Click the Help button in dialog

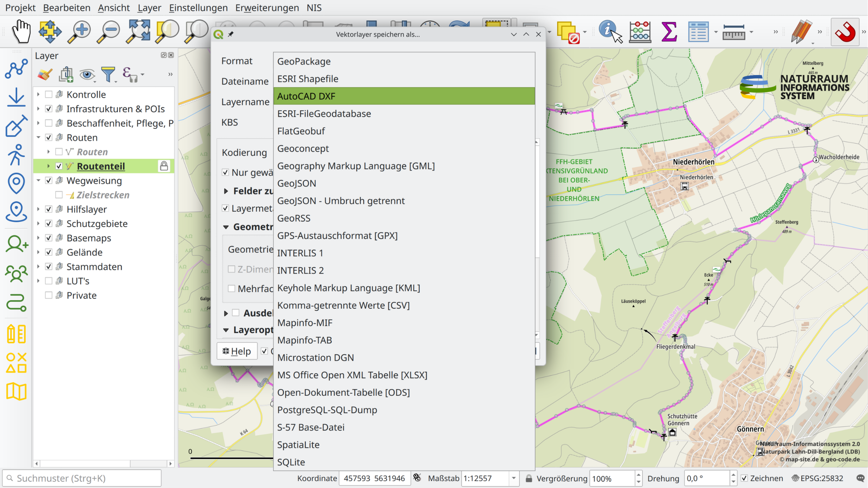point(237,351)
